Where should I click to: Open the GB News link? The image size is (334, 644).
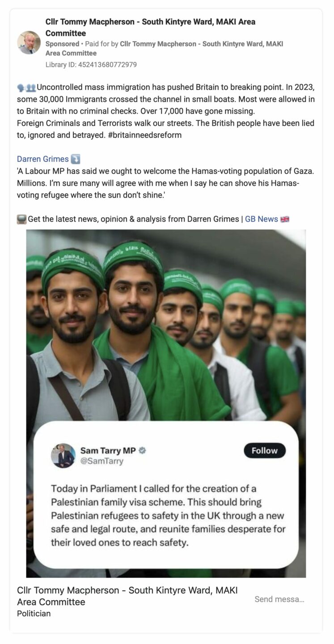[261, 219]
